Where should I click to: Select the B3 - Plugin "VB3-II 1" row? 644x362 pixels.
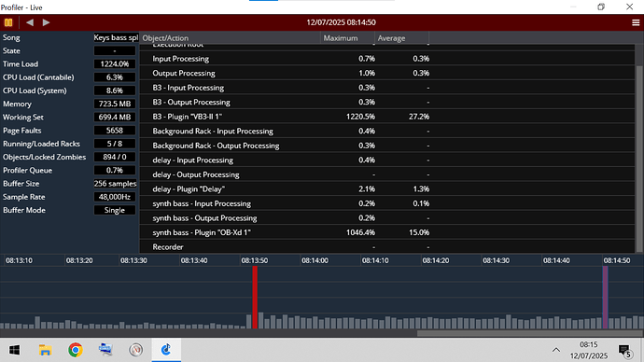click(x=387, y=117)
